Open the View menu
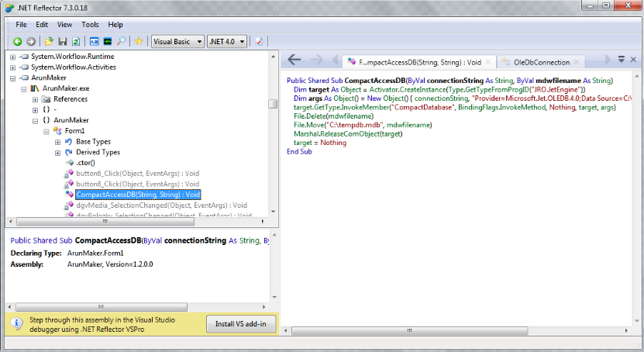 (64, 25)
